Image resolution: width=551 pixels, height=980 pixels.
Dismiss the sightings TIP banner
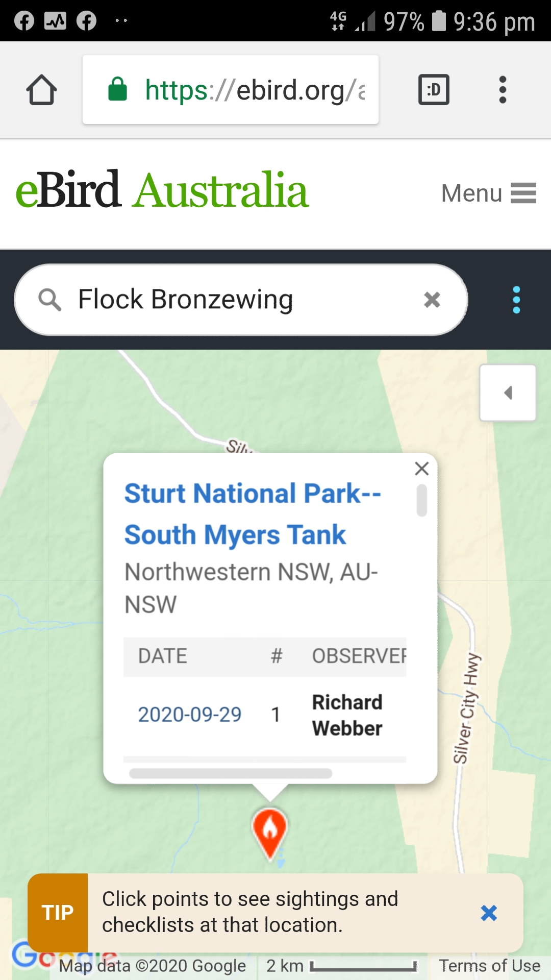[x=489, y=913]
